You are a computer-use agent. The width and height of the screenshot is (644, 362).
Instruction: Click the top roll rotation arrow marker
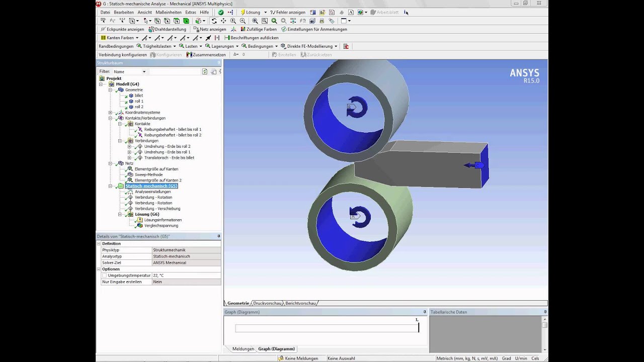coord(357,107)
